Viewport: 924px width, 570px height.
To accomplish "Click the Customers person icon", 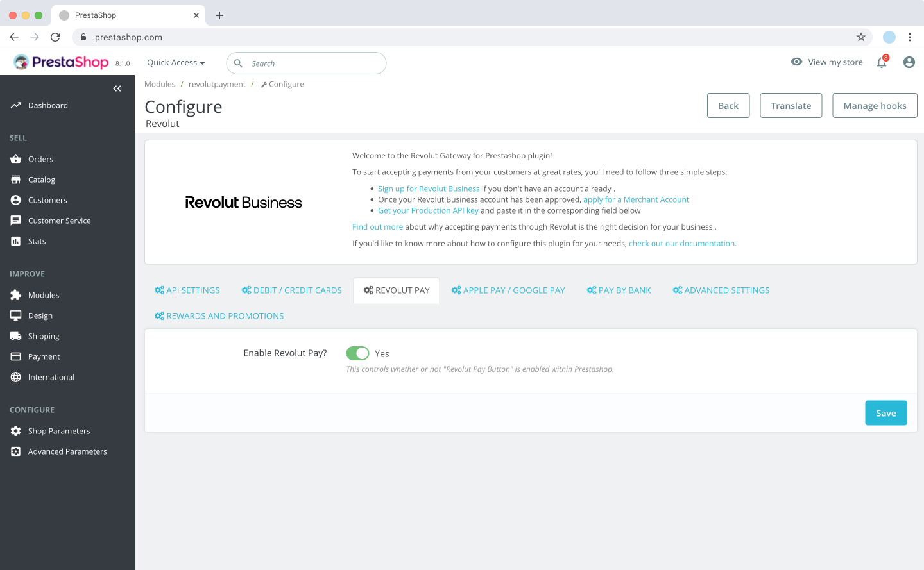I will click(x=16, y=200).
